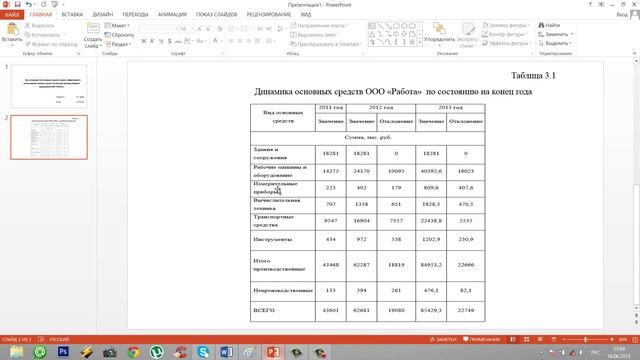Click the Русский language indicator in status bar
Viewport: 640px width, 360px height.
tap(59, 340)
